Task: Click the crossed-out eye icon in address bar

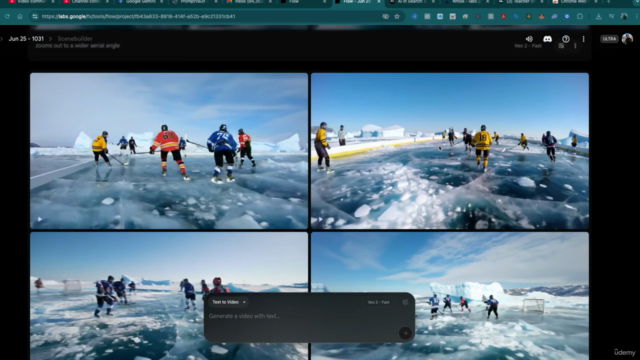Action: tap(385, 16)
